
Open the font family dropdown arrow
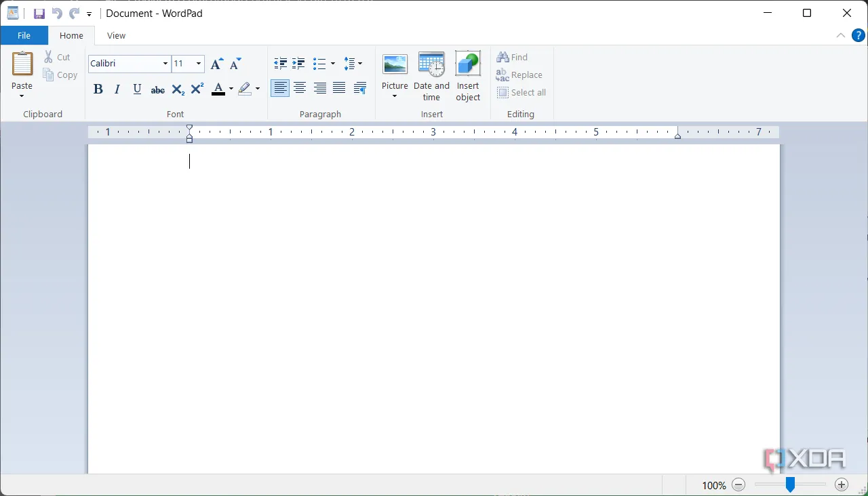tap(165, 64)
